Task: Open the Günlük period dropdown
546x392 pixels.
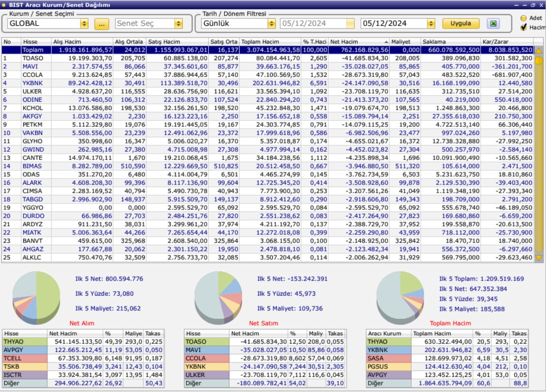Action: (x=272, y=23)
